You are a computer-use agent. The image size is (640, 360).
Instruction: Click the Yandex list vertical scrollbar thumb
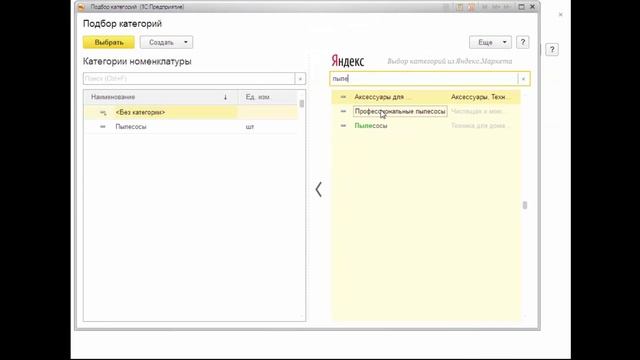point(525,205)
